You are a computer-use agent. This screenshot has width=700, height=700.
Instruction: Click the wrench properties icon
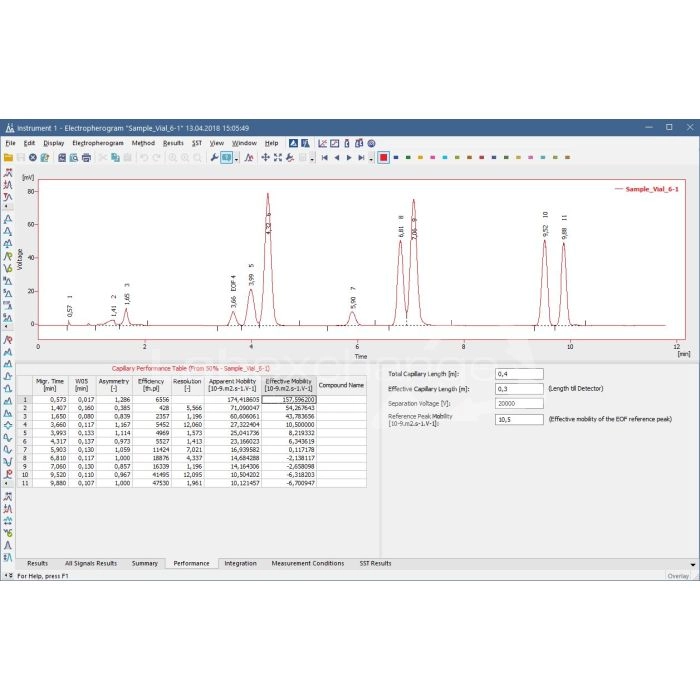pos(213,157)
